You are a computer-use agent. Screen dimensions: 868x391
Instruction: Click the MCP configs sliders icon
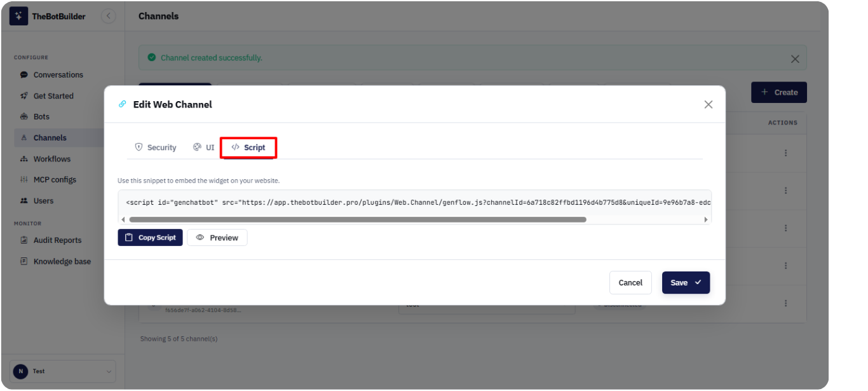coord(24,180)
